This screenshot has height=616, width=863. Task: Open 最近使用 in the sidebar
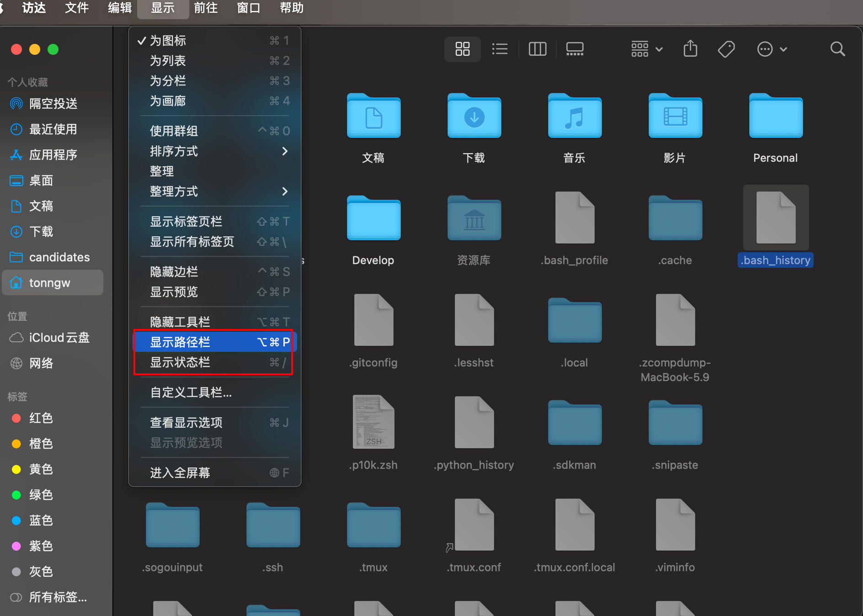(53, 129)
